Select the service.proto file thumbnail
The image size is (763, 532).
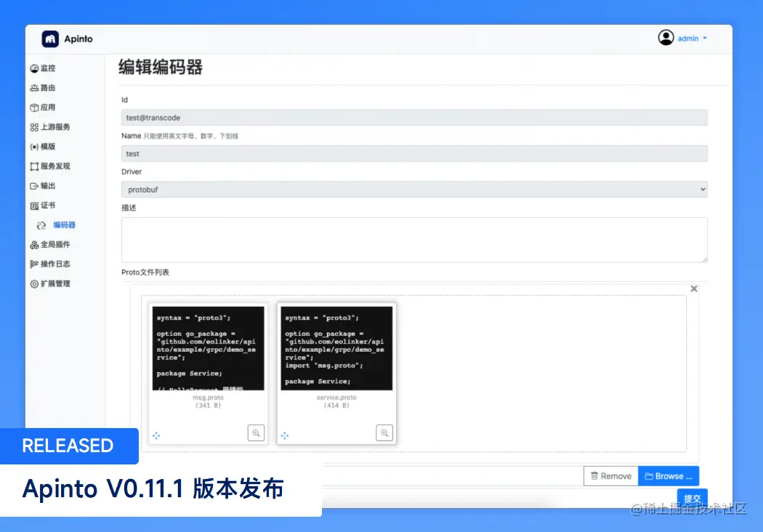point(336,348)
